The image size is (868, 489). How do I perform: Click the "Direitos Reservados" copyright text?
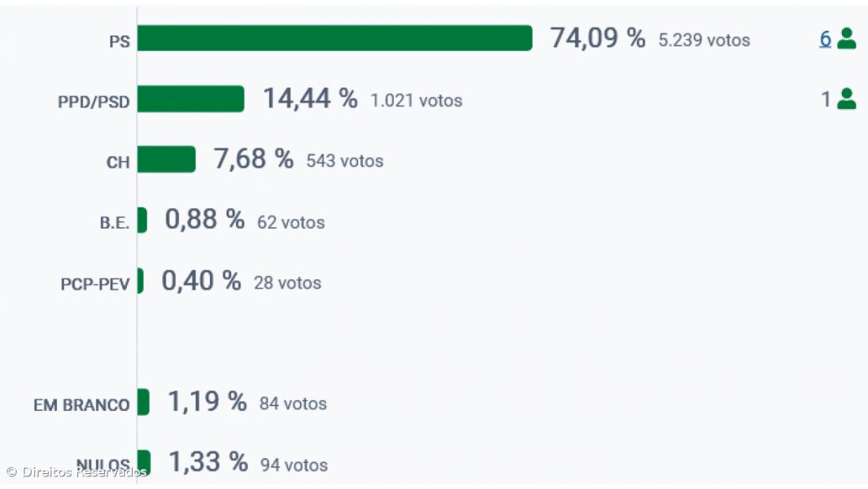coord(84,472)
